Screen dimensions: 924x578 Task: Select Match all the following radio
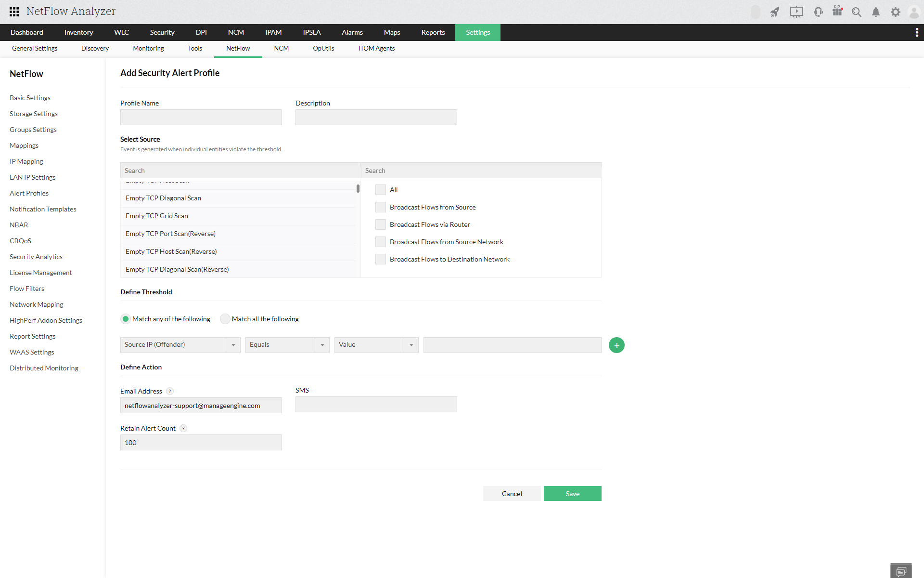[225, 319]
